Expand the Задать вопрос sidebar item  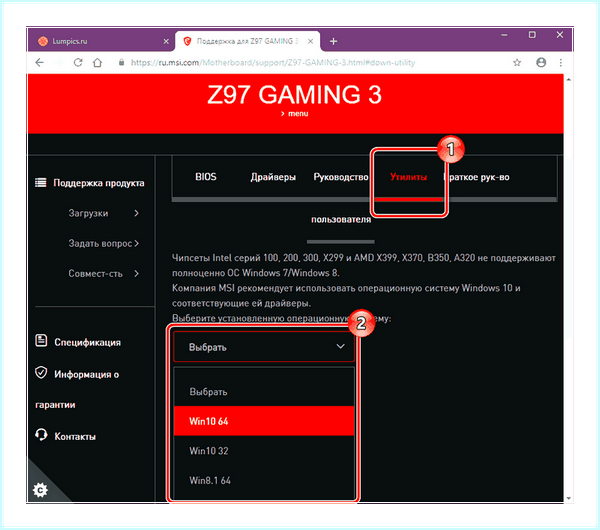point(103,243)
